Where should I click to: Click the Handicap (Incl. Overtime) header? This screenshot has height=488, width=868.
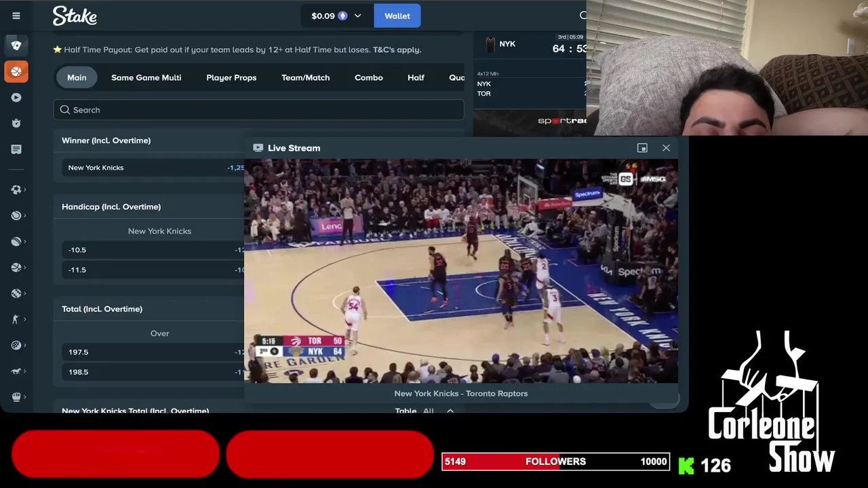tap(111, 207)
